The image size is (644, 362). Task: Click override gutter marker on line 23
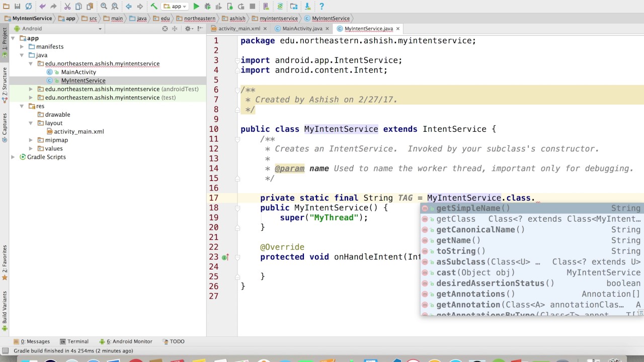225,257
